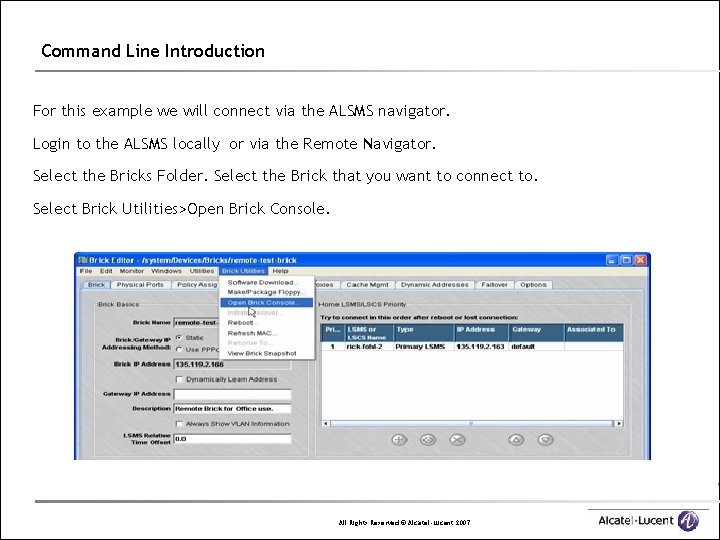720x540 pixels.
Task: Open the Utilities menu
Action: pos(202,271)
